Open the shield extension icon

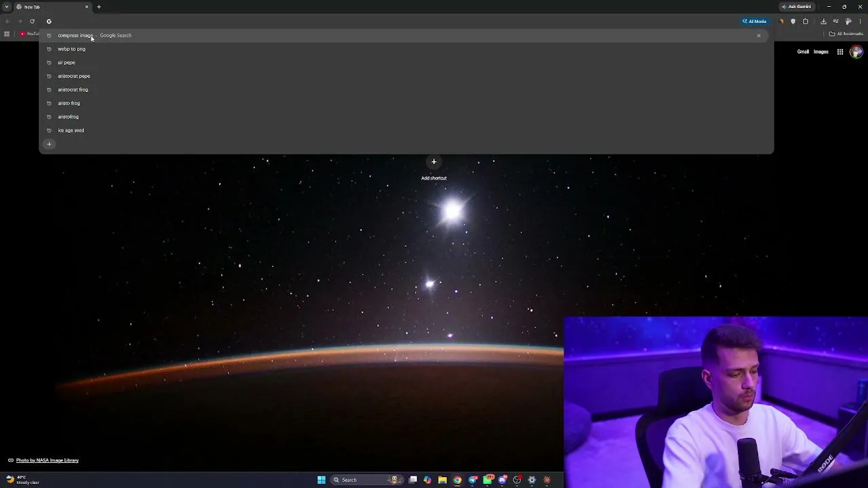click(793, 21)
